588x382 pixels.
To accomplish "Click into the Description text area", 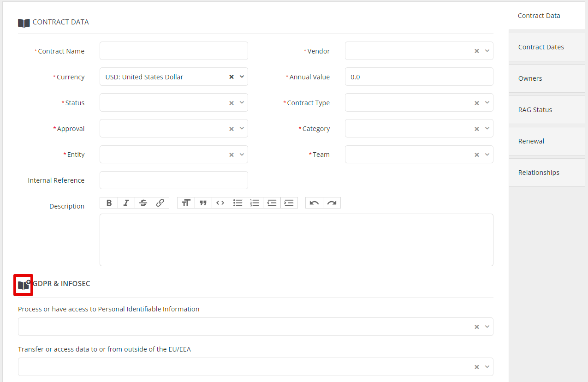I will click(x=297, y=240).
